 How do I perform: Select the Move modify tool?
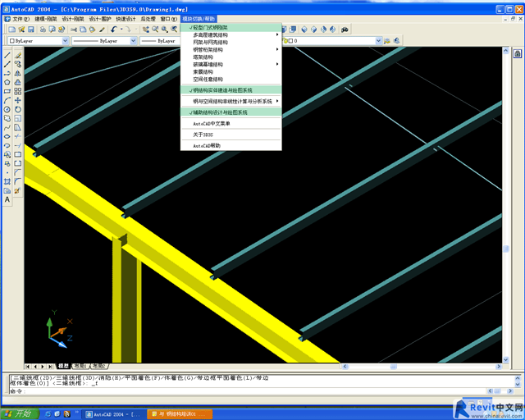[x=18, y=100]
